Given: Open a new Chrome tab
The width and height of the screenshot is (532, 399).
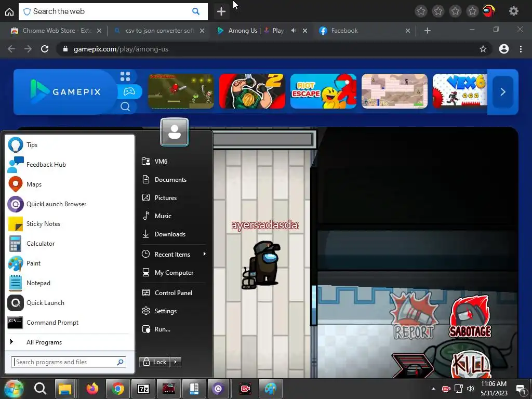Looking at the screenshot, I should click(x=428, y=31).
